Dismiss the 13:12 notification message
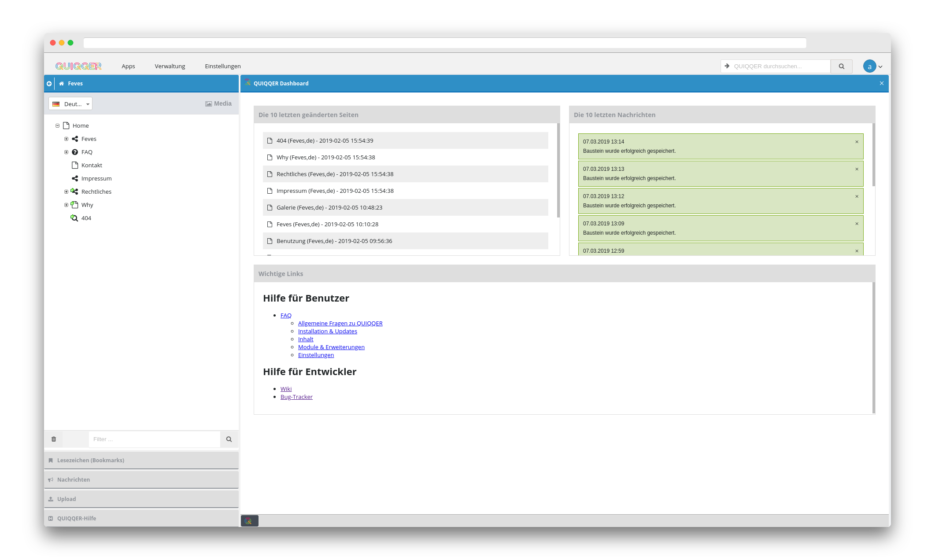 [x=857, y=196]
